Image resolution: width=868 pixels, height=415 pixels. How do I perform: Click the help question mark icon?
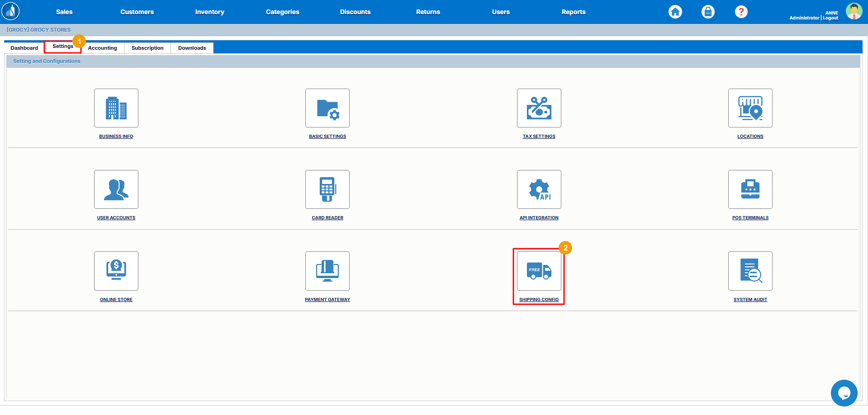[x=741, y=12]
